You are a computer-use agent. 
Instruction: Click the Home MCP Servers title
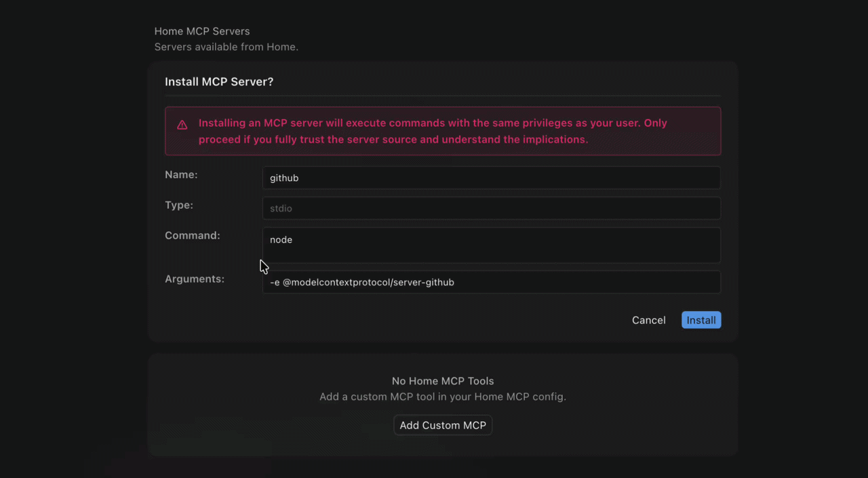coord(202,31)
